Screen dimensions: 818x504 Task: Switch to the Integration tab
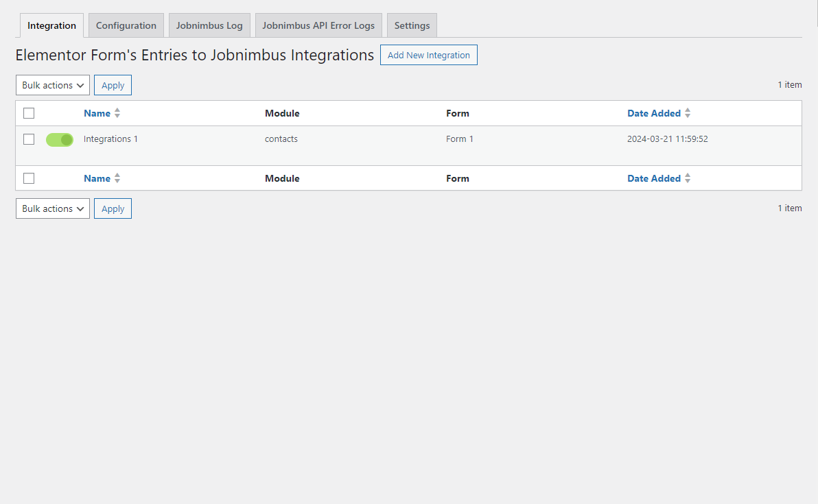pos(51,25)
